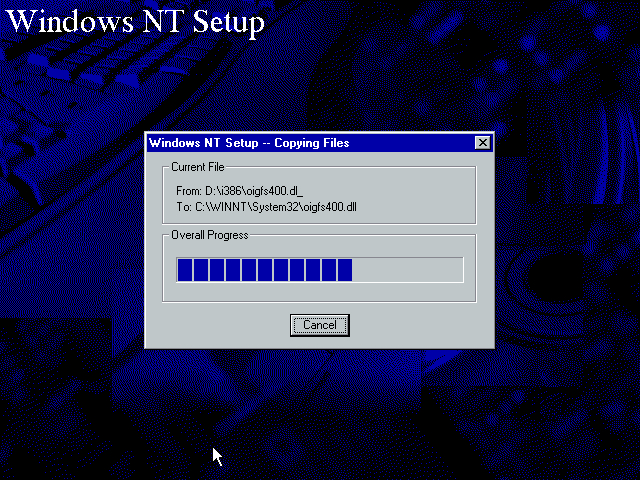Click the empty part of progress bar

(407, 270)
